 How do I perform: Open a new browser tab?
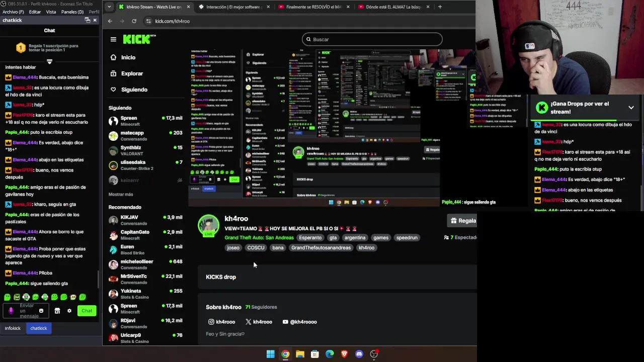tap(440, 7)
